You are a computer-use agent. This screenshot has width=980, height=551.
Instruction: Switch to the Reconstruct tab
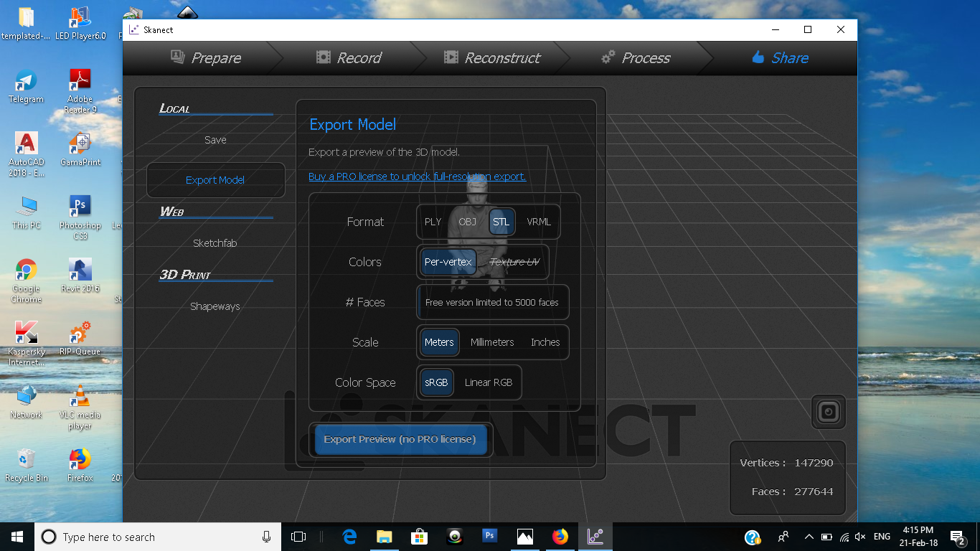click(491, 58)
